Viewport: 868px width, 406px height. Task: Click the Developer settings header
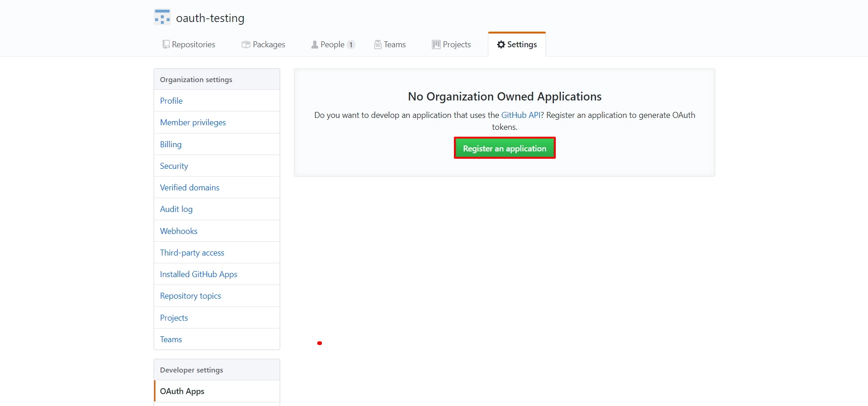click(x=217, y=370)
